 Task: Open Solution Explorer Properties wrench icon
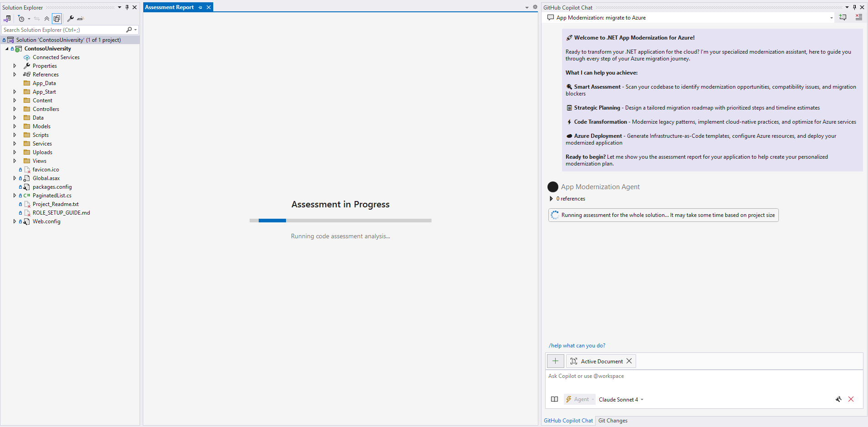click(70, 19)
